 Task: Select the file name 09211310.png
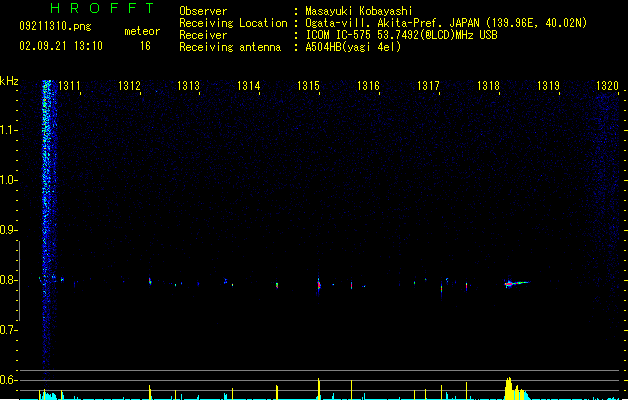tap(55, 26)
